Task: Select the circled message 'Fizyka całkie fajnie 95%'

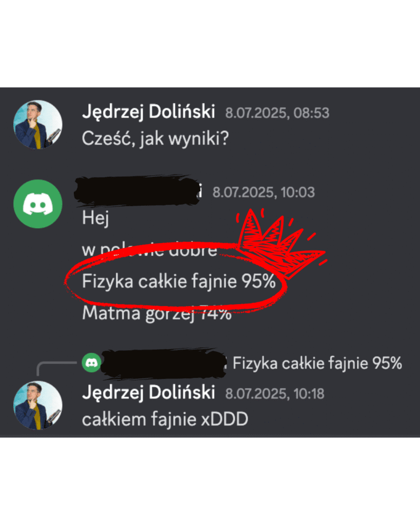Action: pyautogui.click(x=179, y=281)
